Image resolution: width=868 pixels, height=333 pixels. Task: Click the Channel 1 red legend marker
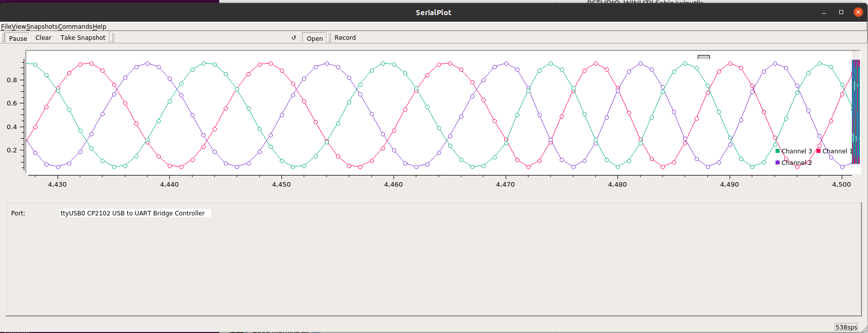click(x=818, y=151)
